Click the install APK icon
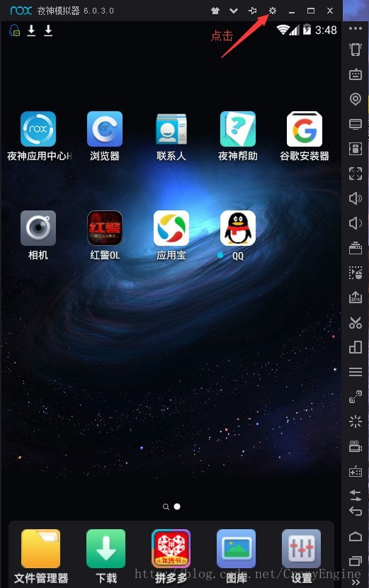The image size is (369, 588). [x=356, y=298]
